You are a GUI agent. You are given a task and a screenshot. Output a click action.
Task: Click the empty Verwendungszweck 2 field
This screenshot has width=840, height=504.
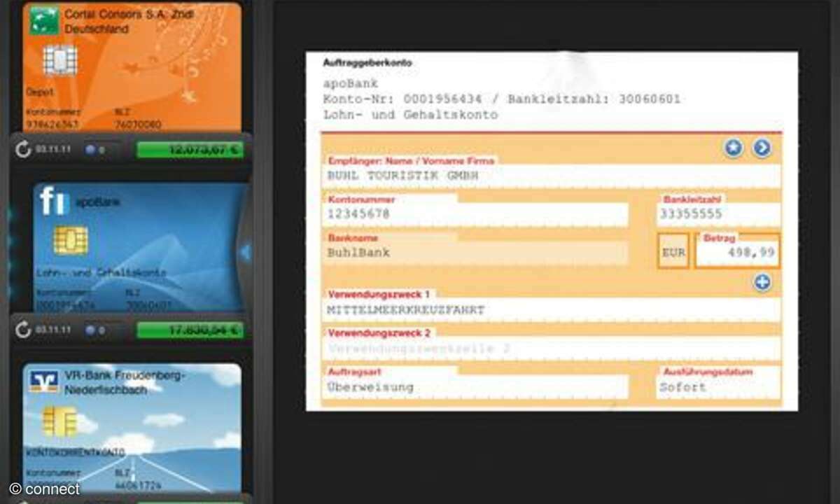[551, 348]
